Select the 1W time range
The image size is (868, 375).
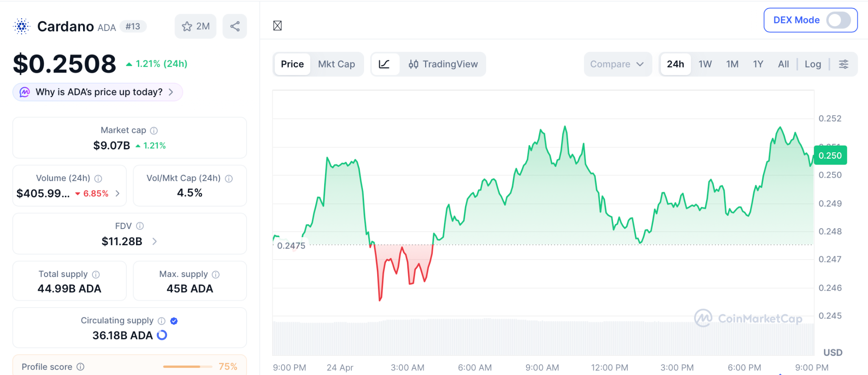(x=705, y=64)
